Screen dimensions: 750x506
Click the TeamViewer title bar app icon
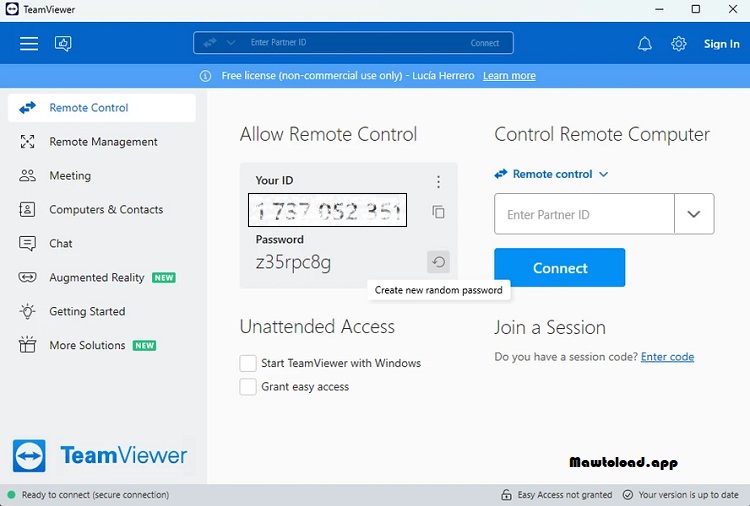click(12, 9)
